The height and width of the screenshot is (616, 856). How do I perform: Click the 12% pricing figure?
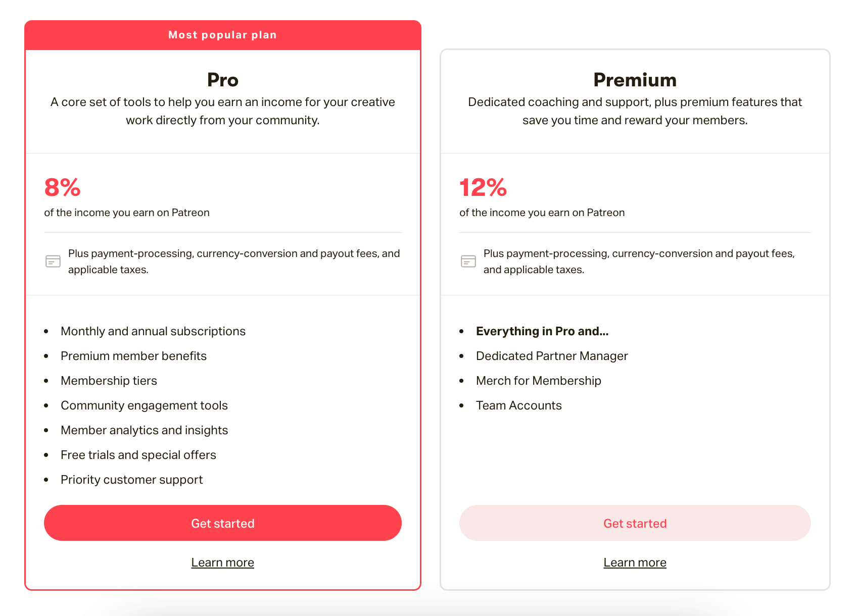[x=482, y=187]
